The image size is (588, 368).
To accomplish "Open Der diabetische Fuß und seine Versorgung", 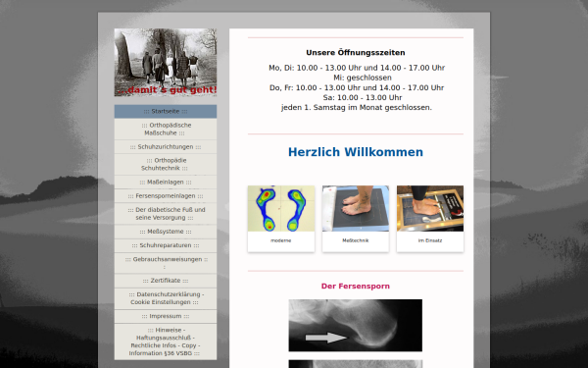I will click(x=166, y=214).
